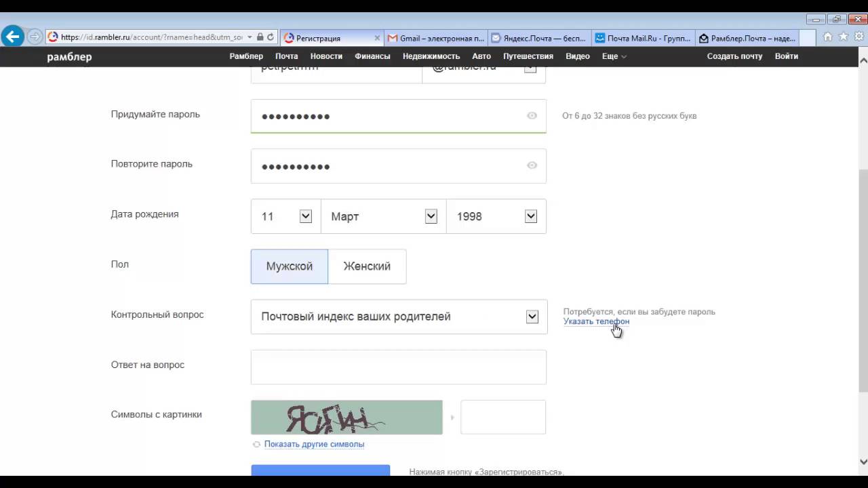Open the birth month dropdown showing Март
The height and width of the screenshot is (488, 868).
tap(383, 216)
